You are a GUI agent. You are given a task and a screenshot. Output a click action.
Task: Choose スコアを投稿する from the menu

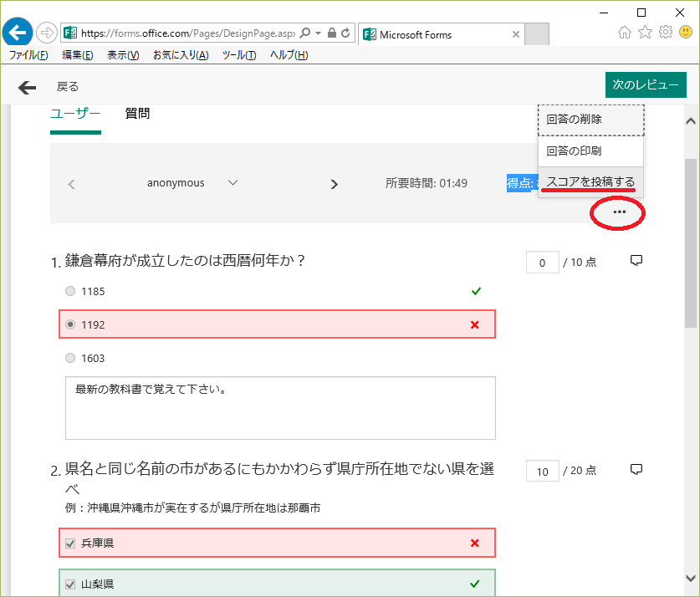tap(590, 181)
